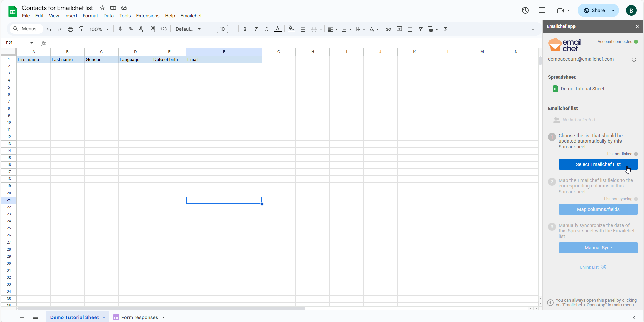The width and height of the screenshot is (644, 322).
Task: Click Map columns/fields button
Action: (x=598, y=209)
